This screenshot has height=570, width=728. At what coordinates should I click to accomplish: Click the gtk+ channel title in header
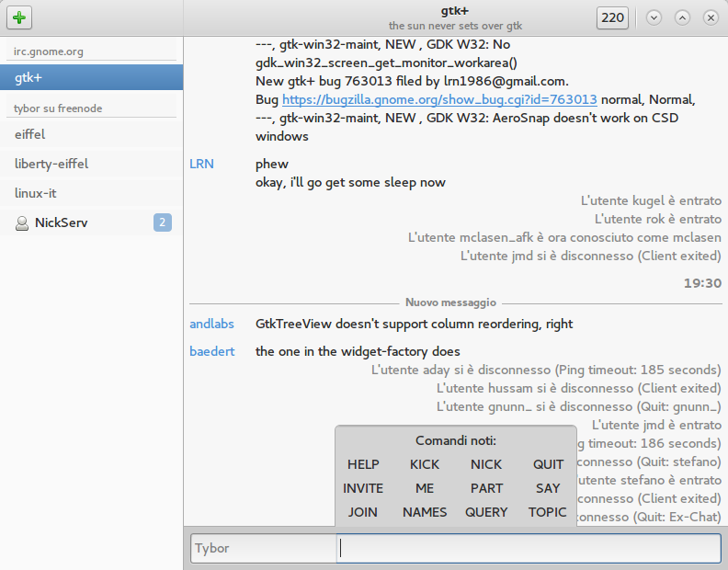[454, 11]
